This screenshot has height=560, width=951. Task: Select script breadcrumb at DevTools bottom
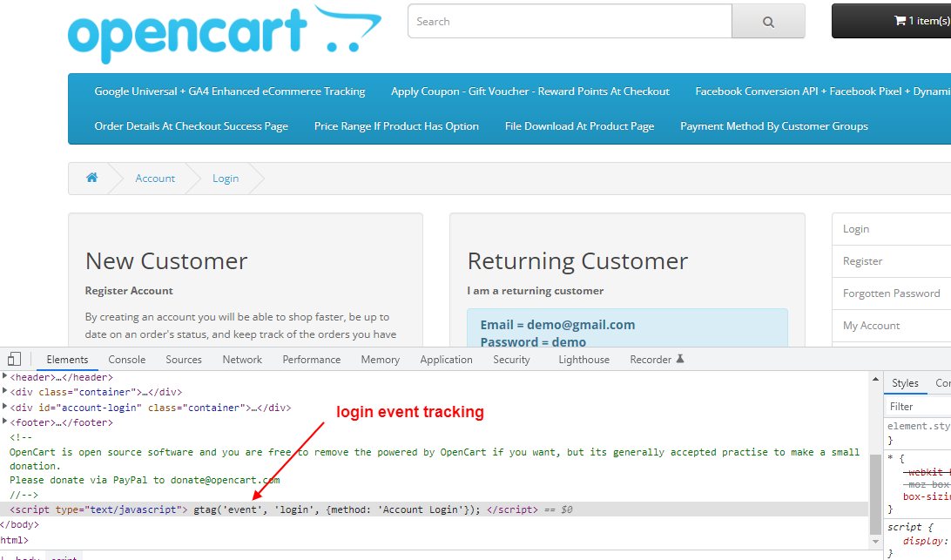click(64, 557)
